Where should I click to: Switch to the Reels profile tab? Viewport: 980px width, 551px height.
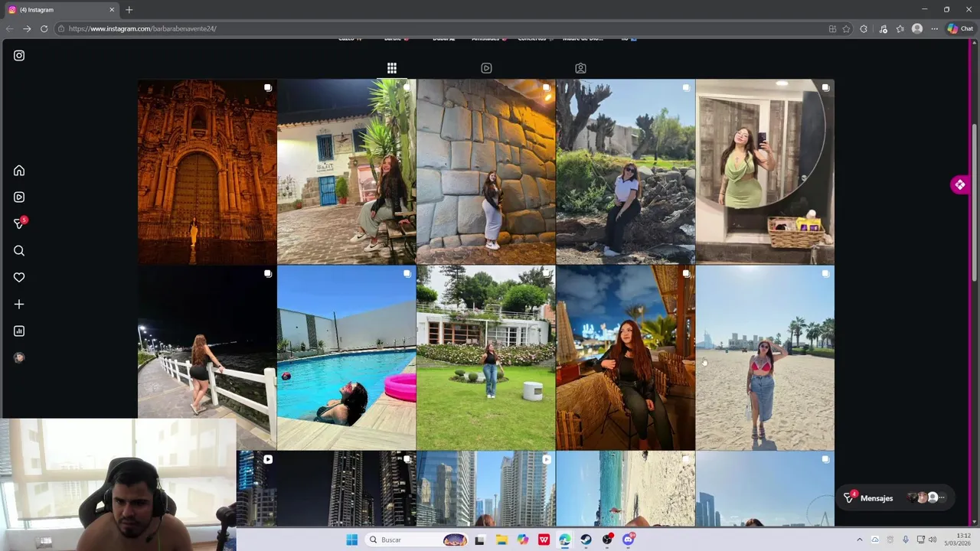[x=486, y=68]
